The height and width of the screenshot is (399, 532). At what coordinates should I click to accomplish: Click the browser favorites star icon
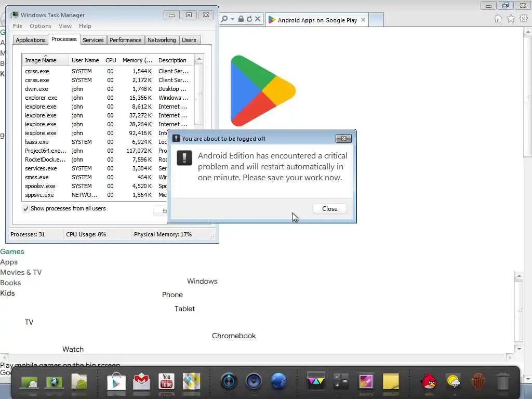pos(511,19)
